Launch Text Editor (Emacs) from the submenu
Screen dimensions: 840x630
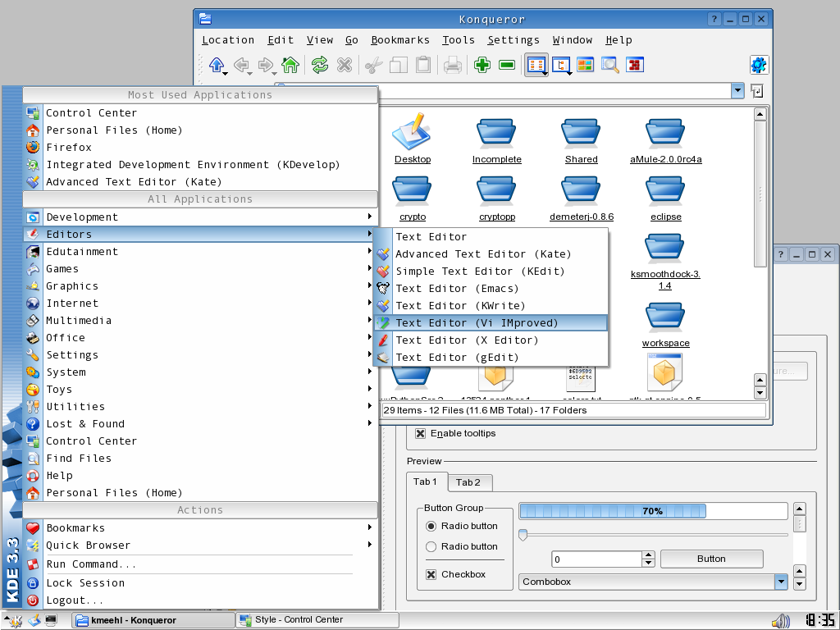click(x=491, y=289)
